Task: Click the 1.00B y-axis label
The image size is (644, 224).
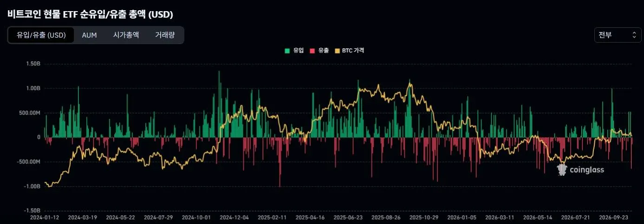Action: [34, 88]
